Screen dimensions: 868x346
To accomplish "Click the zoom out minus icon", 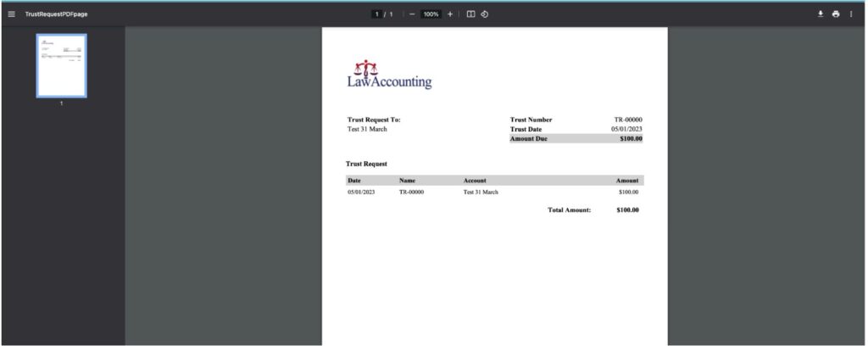I will (x=412, y=14).
